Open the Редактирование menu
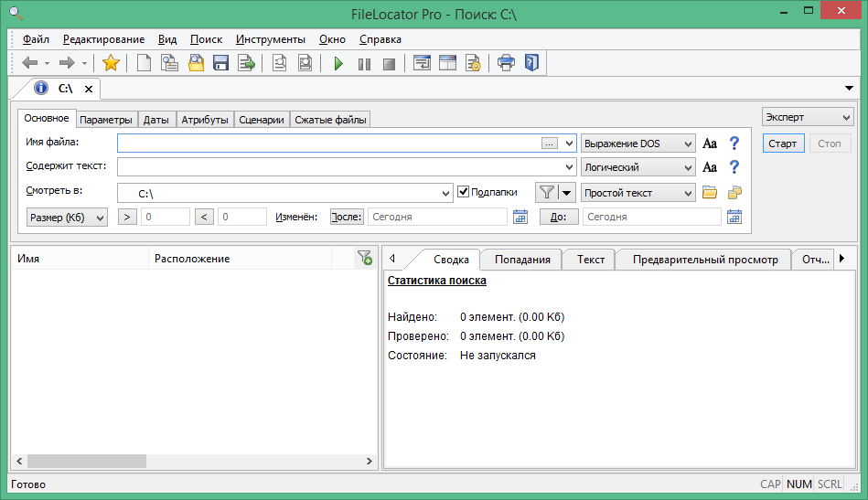 [103, 39]
